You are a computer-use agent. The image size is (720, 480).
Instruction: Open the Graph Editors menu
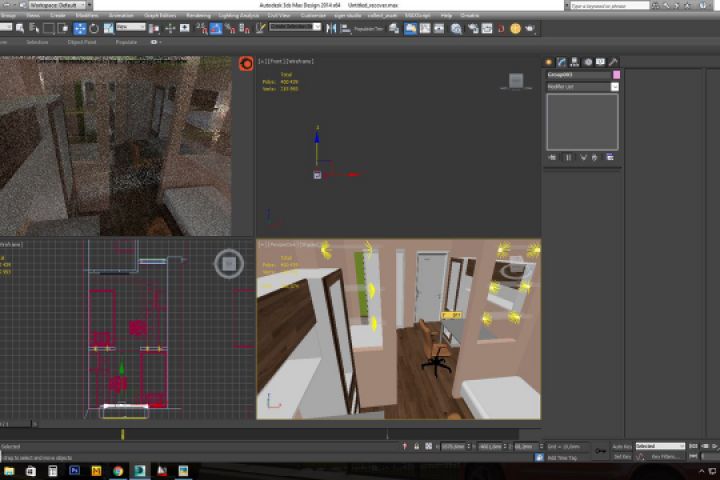tap(159, 16)
